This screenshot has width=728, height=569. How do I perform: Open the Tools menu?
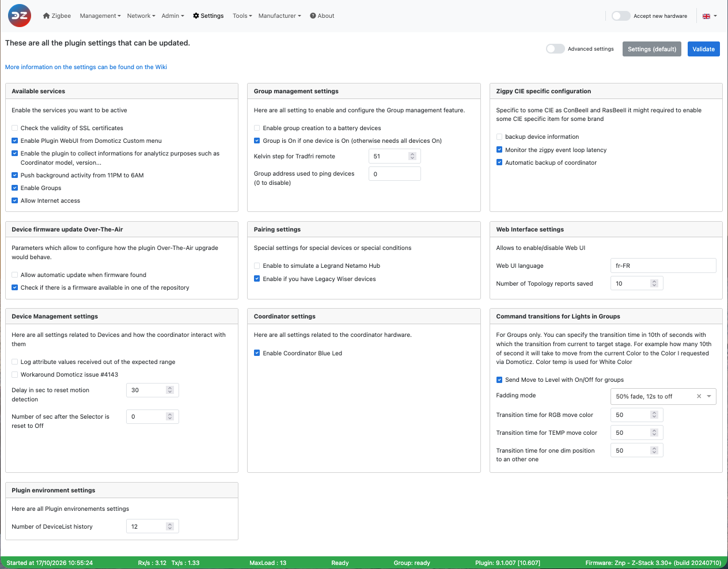click(242, 16)
